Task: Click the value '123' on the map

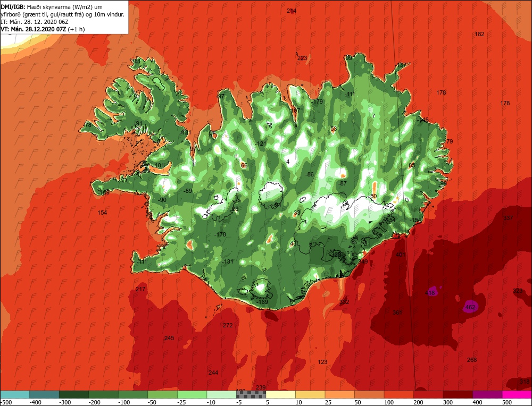Action: tap(322, 362)
